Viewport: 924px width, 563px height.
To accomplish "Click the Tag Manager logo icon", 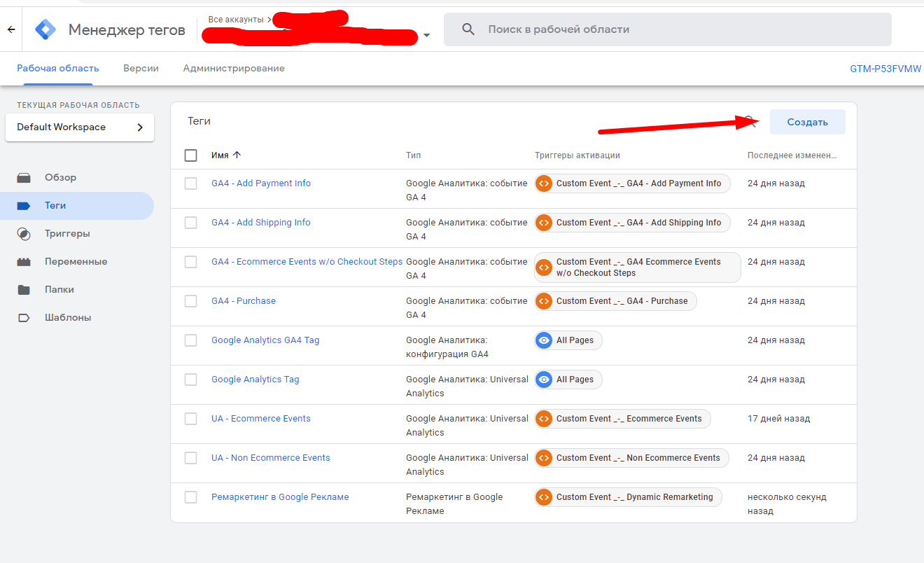I will (x=45, y=29).
